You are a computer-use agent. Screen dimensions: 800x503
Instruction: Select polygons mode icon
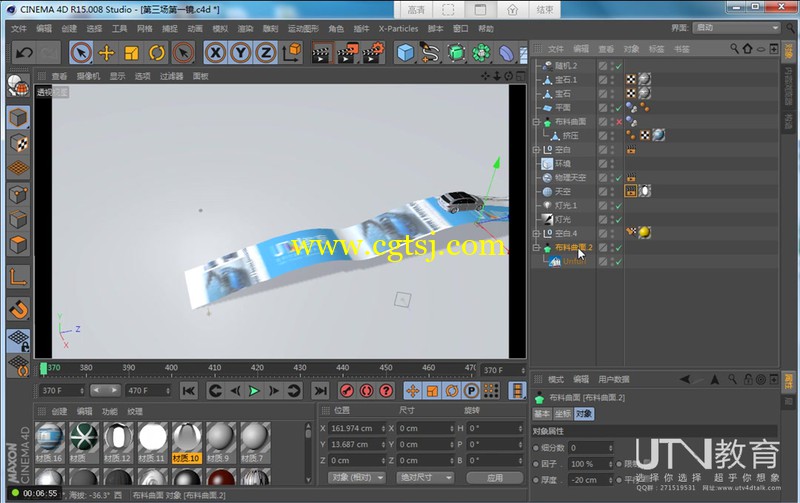(18, 245)
